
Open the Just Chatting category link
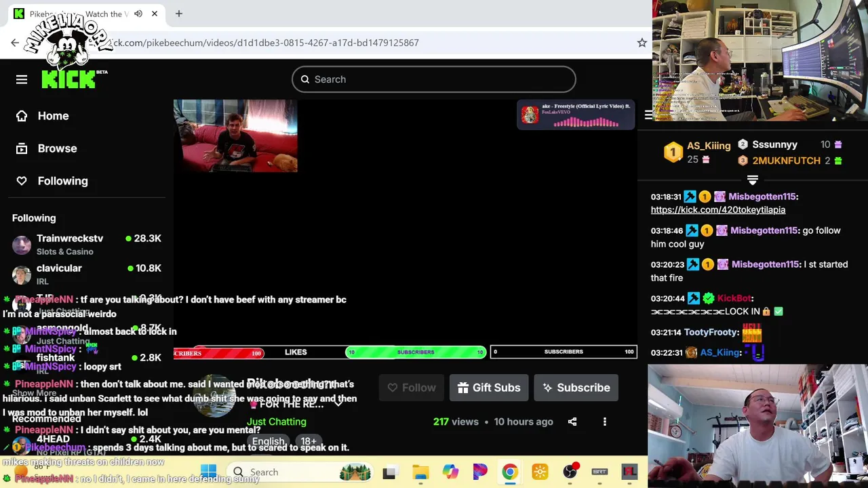point(277,422)
